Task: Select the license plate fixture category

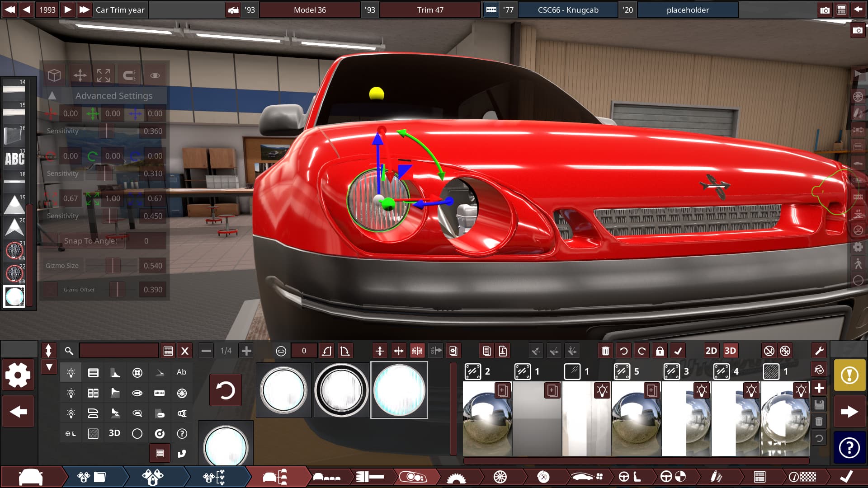Action: (x=159, y=393)
